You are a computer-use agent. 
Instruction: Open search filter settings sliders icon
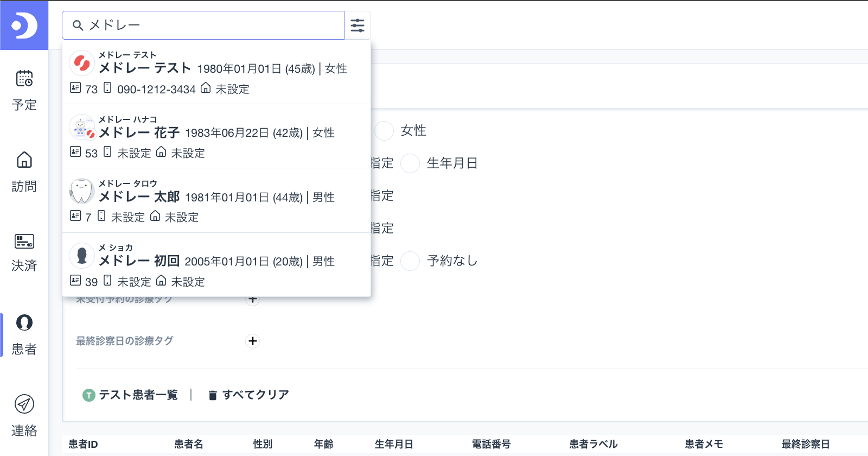point(358,26)
